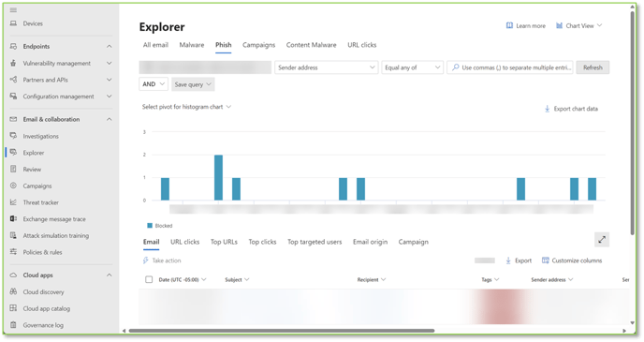This screenshot has height=342, width=644.
Task: Open the Sender address dropdown
Action: point(326,67)
